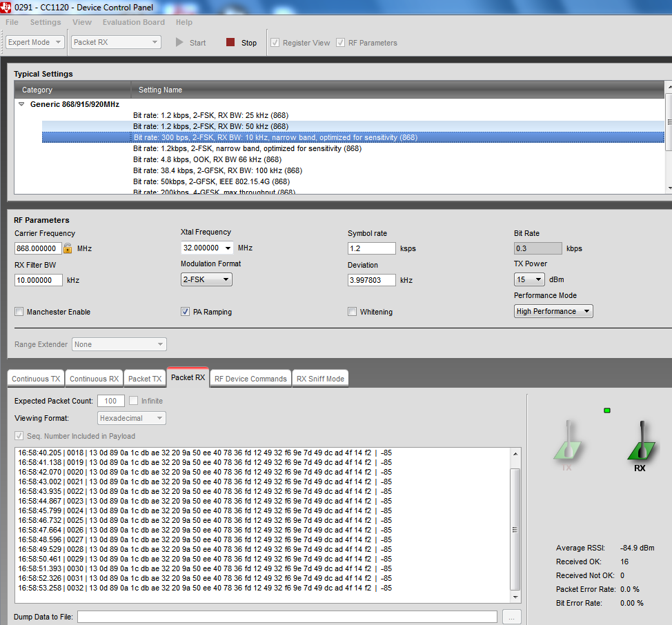This screenshot has width=672, height=625.
Task: Enable the Whitening checkbox
Action: click(352, 311)
